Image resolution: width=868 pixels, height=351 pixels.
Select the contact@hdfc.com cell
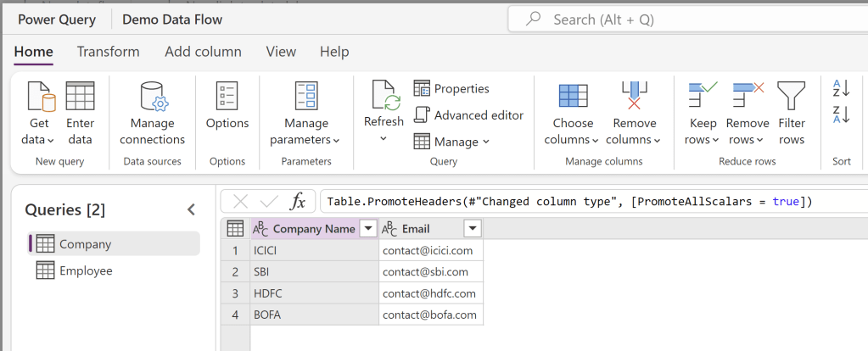429,292
